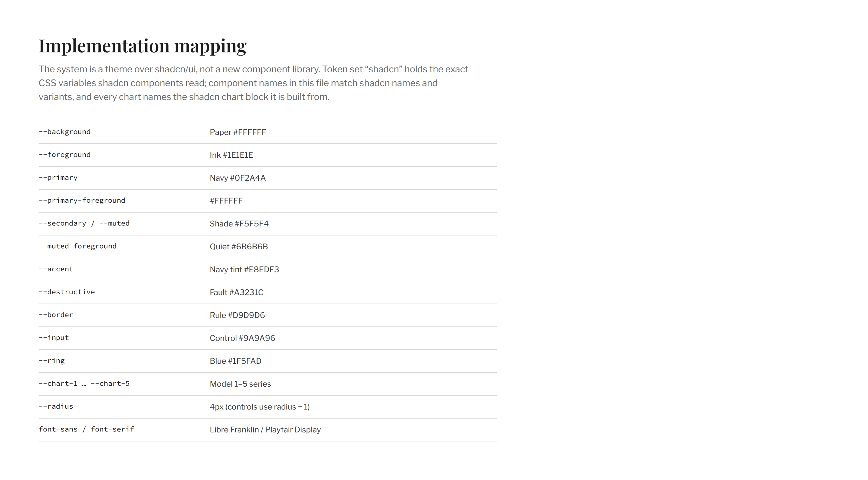Select the --primary token label
This screenshot has width=868, height=480.
coord(58,177)
